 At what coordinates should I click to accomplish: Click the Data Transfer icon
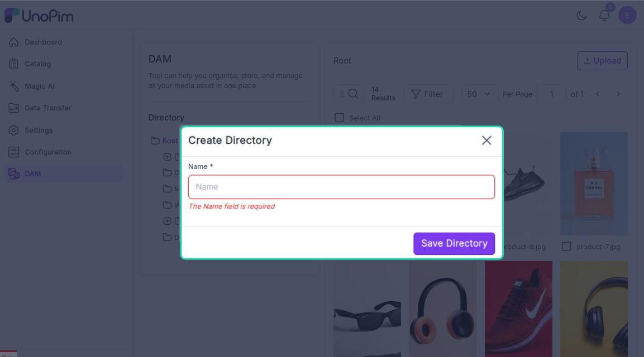click(13, 108)
